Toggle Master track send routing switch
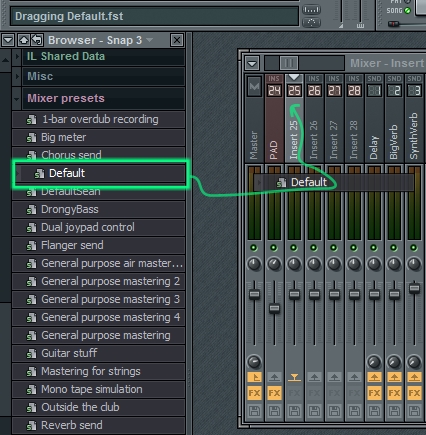 254,377
